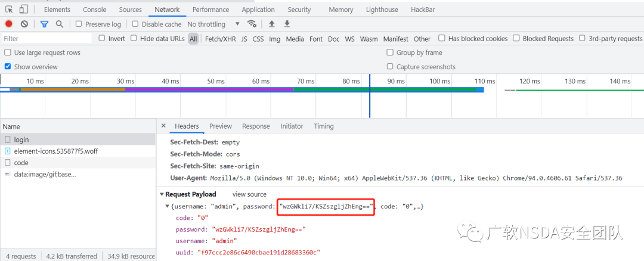This screenshot has height=261, width=644.
Task: Enable Group by frame
Action: pos(390,52)
